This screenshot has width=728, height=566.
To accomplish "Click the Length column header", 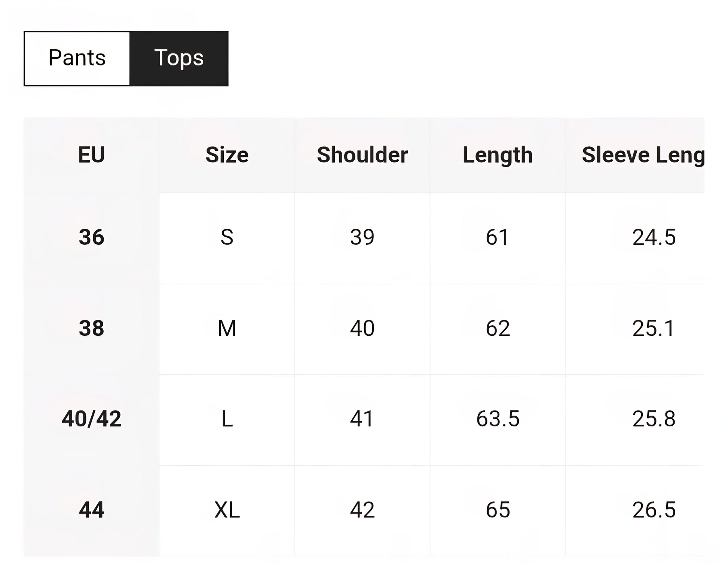I will click(498, 155).
